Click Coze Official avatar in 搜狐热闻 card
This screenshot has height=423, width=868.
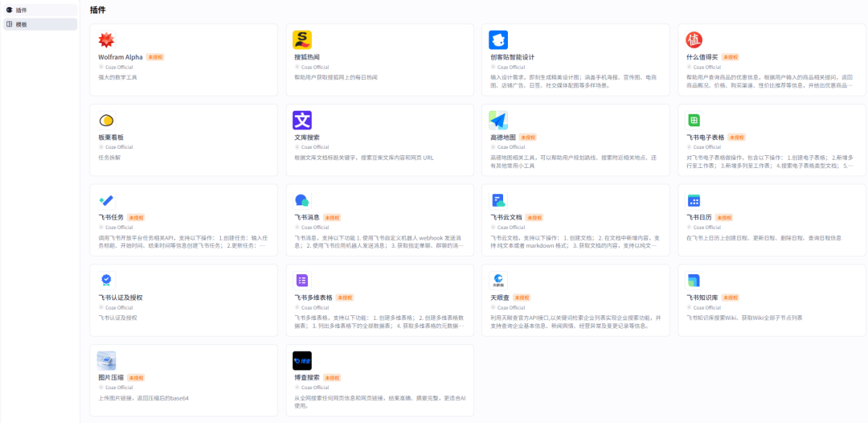coord(297,67)
